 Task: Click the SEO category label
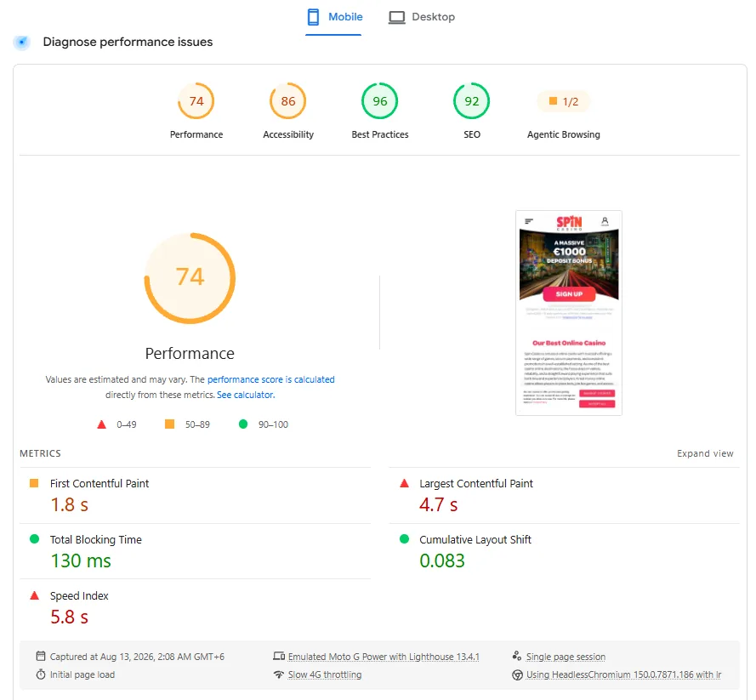(471, 134)
